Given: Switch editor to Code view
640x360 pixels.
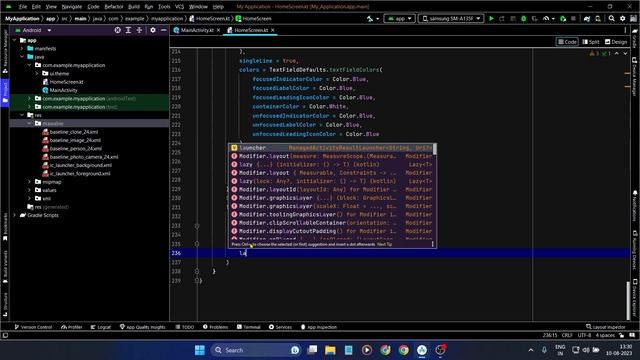Looking at the screenshot, I should (567, 42).
